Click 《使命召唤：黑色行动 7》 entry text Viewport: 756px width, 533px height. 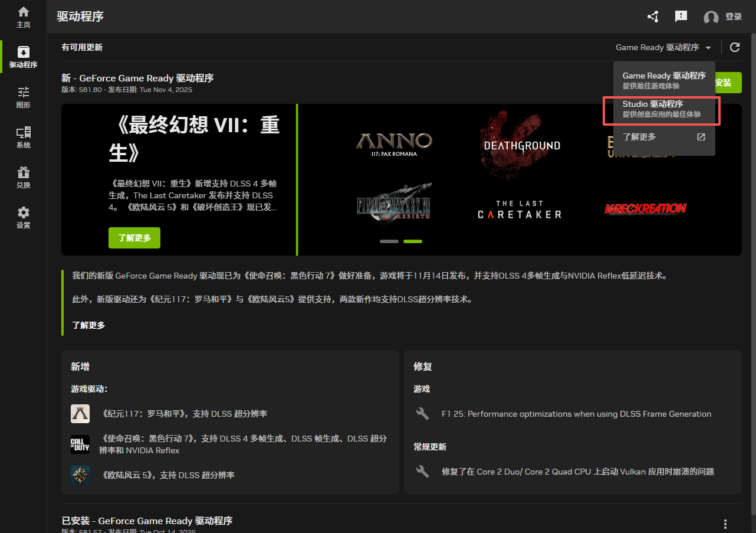click(x=243, y=444)
